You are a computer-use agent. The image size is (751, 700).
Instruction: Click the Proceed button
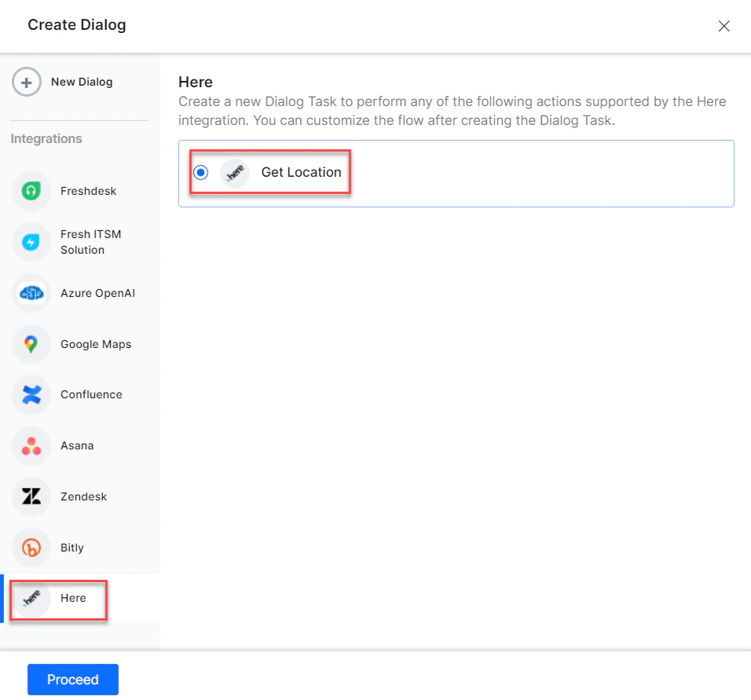72,679
